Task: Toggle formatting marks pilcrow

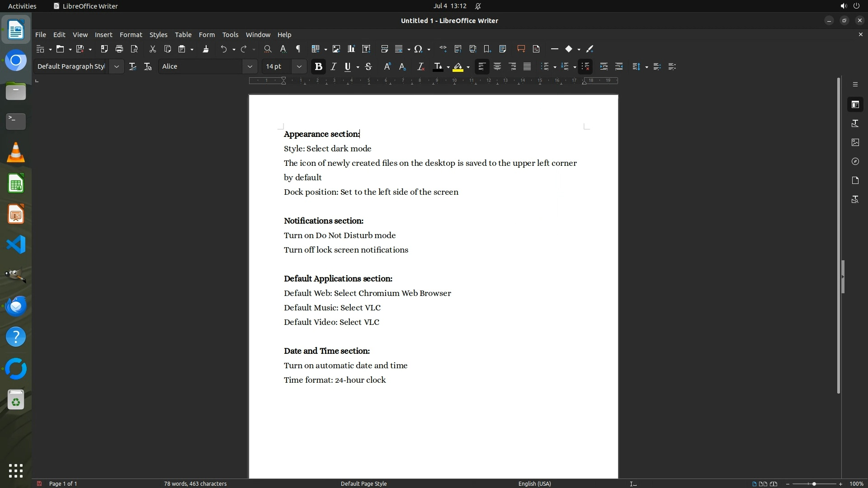Action: [x=298, y=49]
